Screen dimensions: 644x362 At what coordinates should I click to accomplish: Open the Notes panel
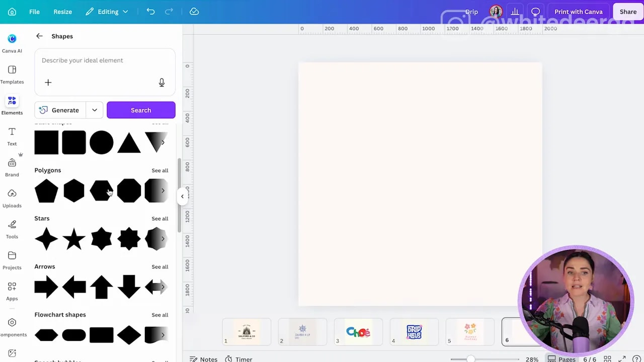click(x=203, y=359)
